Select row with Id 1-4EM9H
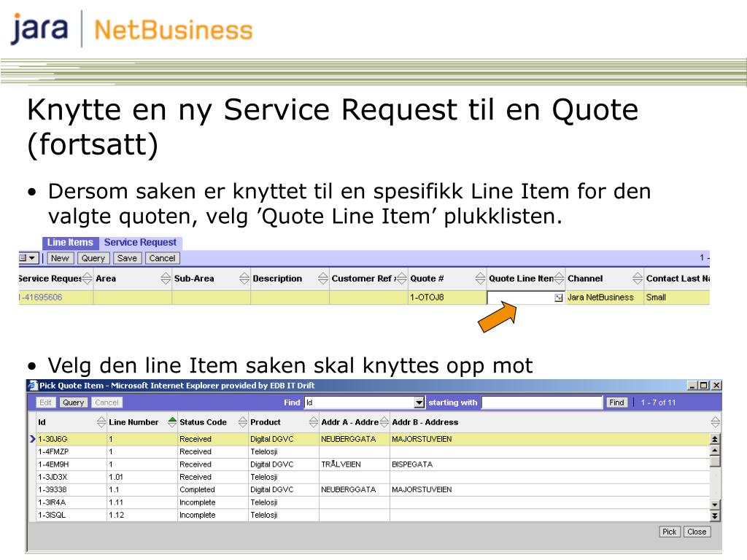This screenshot has width=747, height=560. pyautogui.click(x=373, y=464)
